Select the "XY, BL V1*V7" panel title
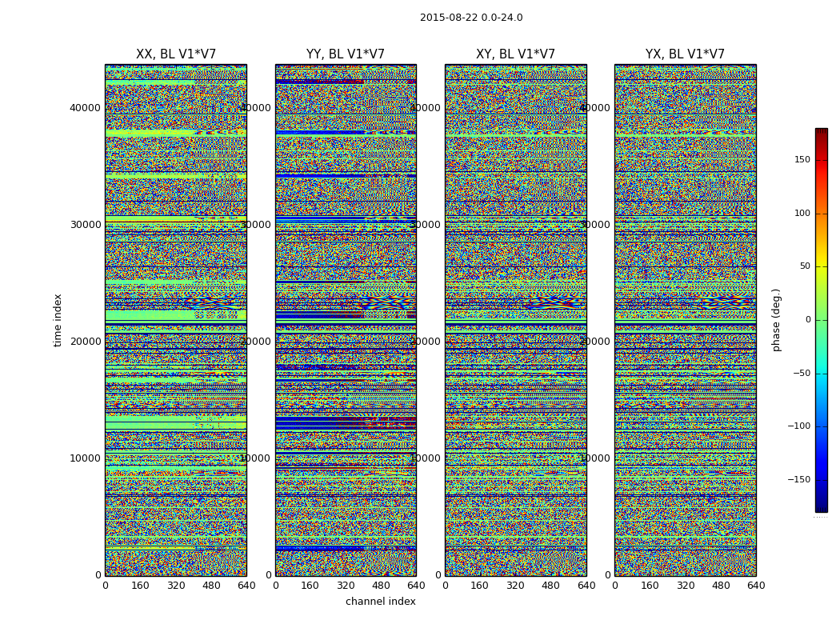 tap(515, 54)
